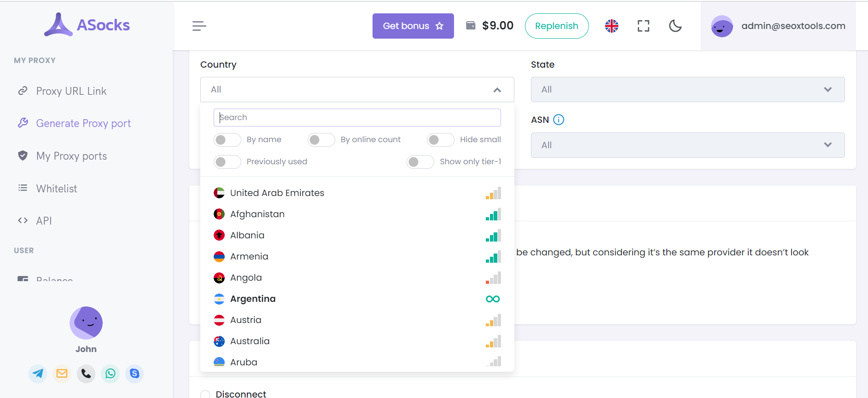
Task: Switch to dark mode moon icon
Action: [675, 26]
